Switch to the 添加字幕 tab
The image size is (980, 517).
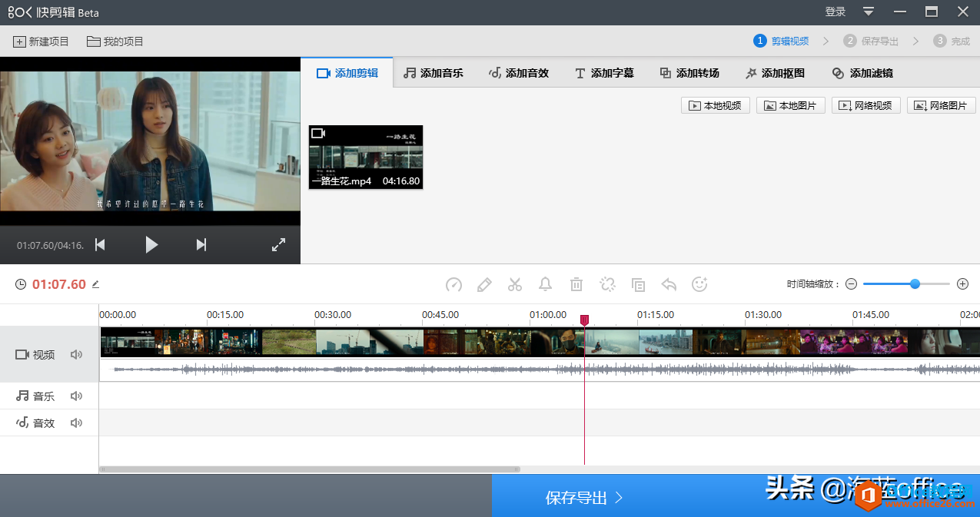coord(604,73)
